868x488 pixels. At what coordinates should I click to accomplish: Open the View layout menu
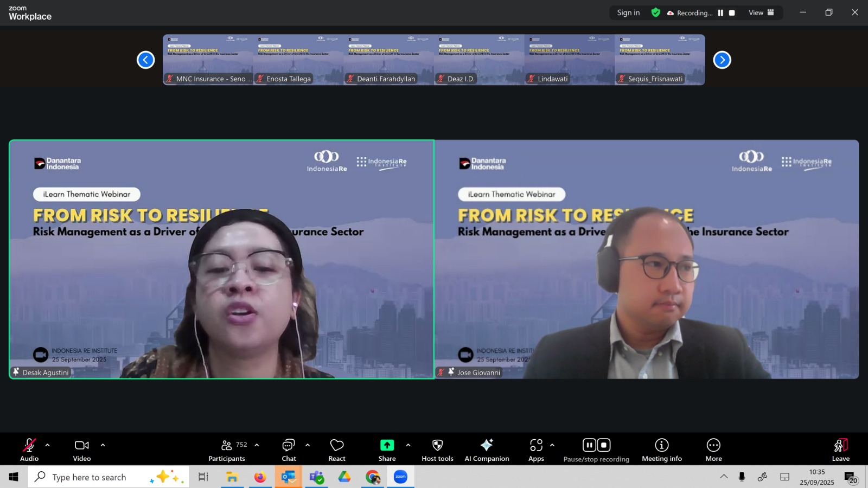(x=761, y=13)
